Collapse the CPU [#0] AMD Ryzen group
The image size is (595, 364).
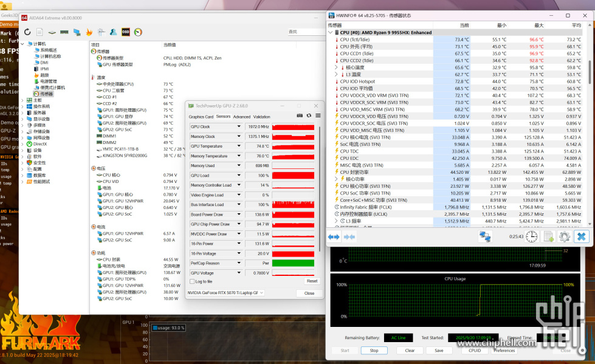click(330, 33)
